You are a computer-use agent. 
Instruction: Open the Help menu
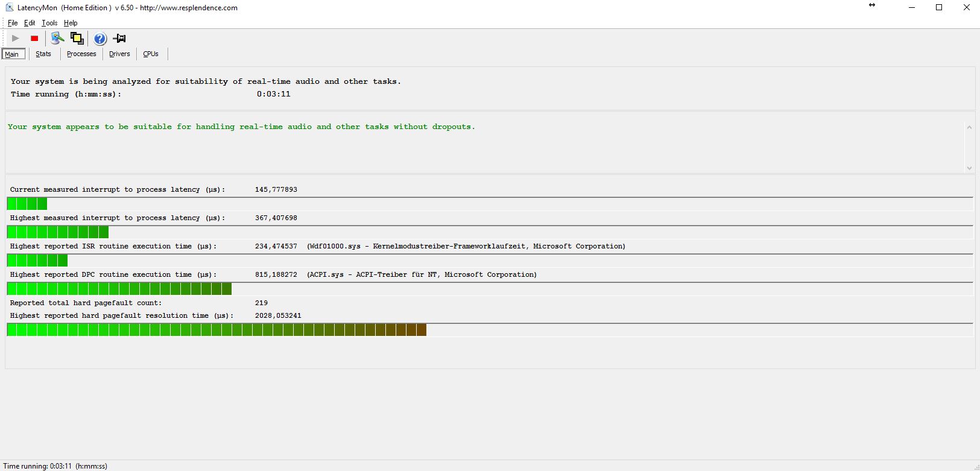tap(71, 23)
